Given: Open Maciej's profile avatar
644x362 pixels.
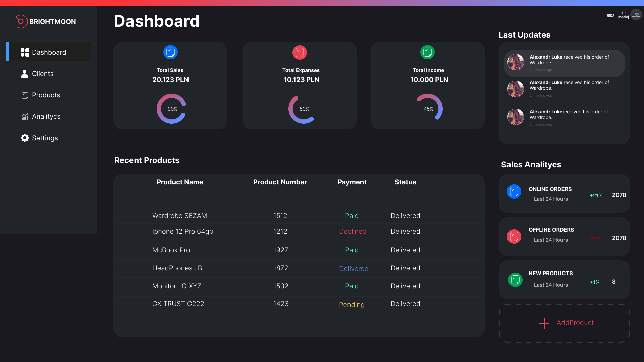Looking at the screenshot, I should 636,14.
